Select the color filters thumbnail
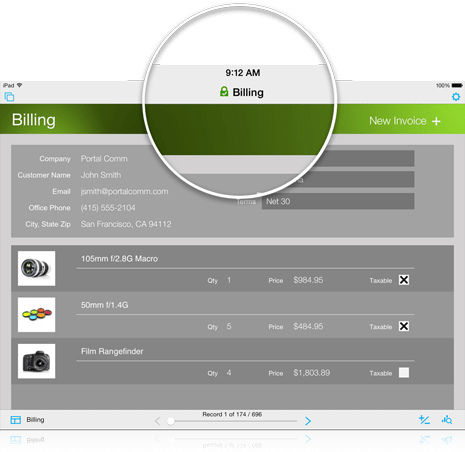This screenshot has width=465, height=452. pos(36,314)
